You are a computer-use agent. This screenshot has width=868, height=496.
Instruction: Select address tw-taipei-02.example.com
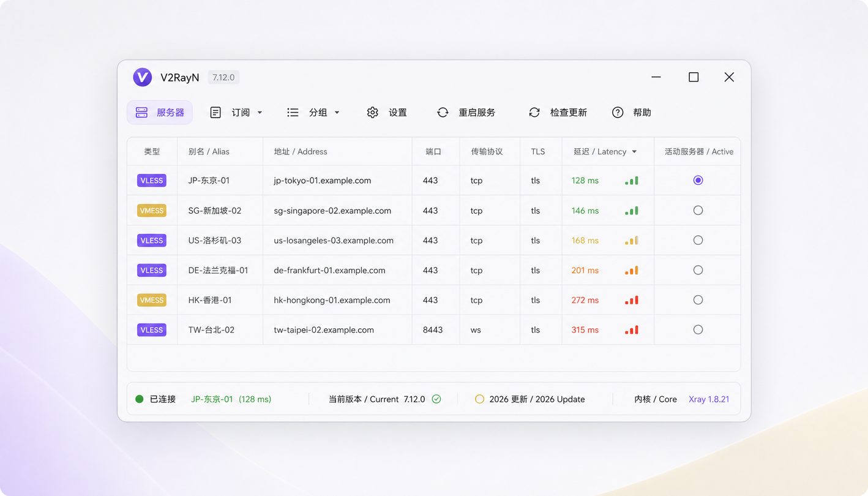click(324, 330)
